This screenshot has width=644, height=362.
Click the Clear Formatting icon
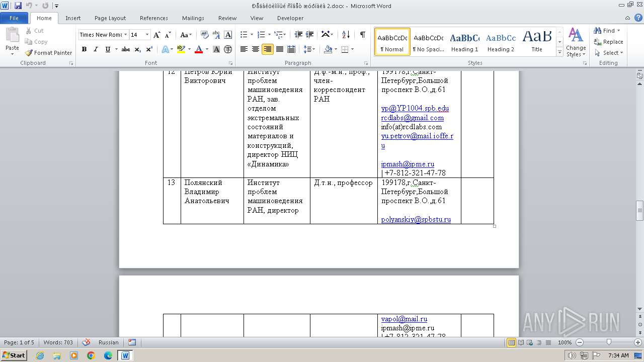205,35
